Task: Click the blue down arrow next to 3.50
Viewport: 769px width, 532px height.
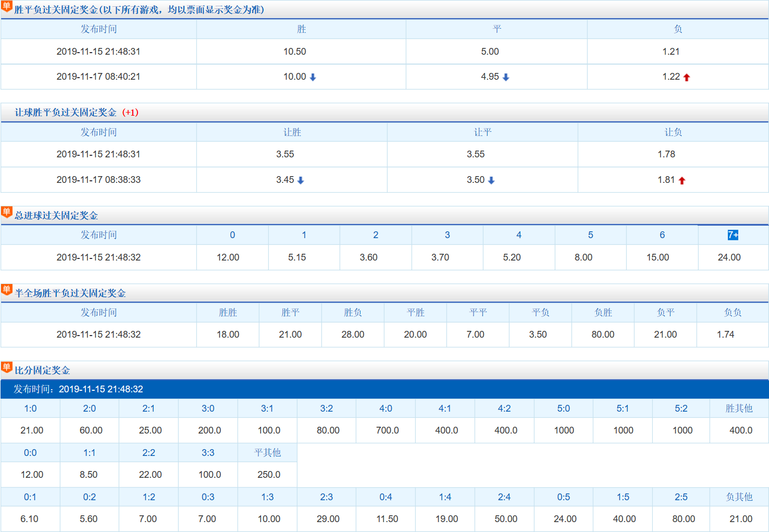Action: tap(491, 180)
